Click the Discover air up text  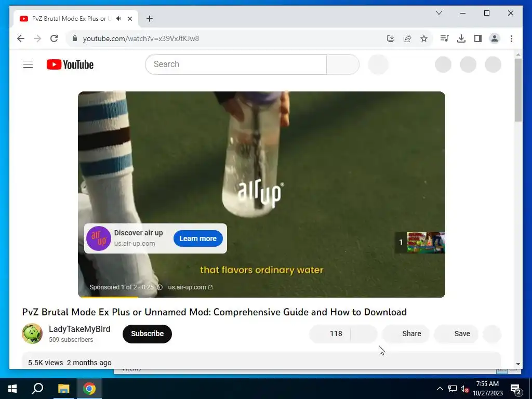pos(138,233)
